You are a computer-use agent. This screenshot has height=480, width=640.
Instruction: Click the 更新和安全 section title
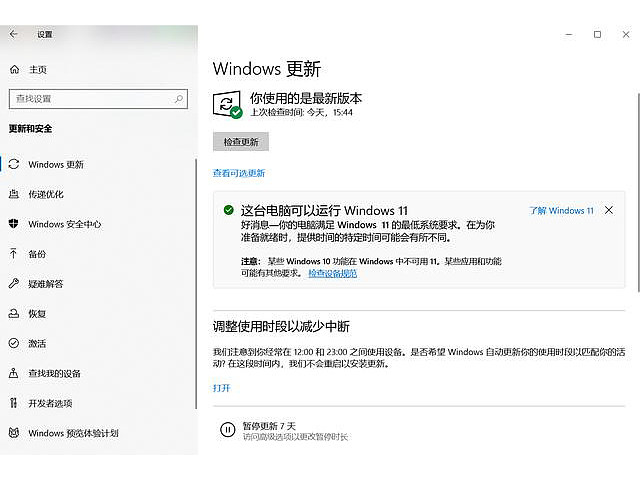[31, 129]
